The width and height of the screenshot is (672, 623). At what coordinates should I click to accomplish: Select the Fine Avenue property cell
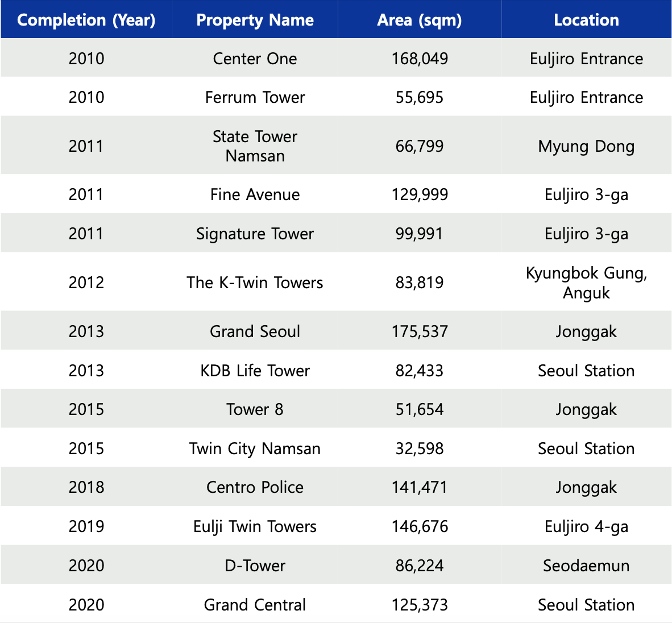point(255,194)
